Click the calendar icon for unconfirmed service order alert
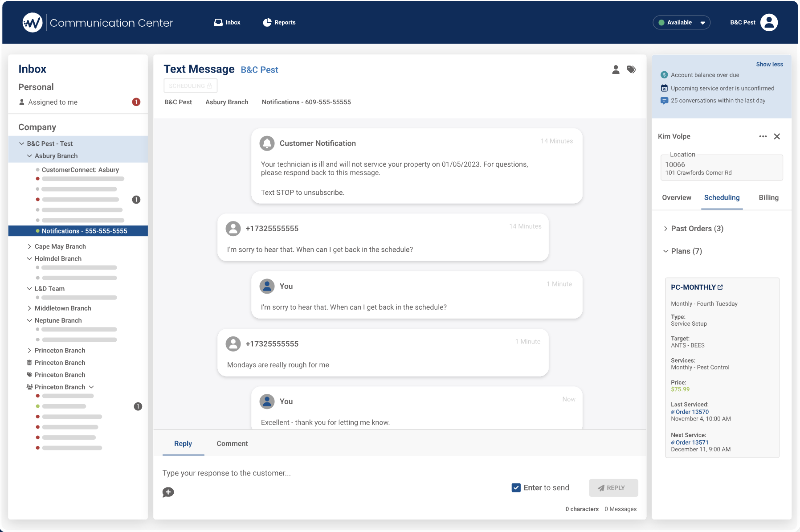 pyautogui.click(x=664, y=88)
